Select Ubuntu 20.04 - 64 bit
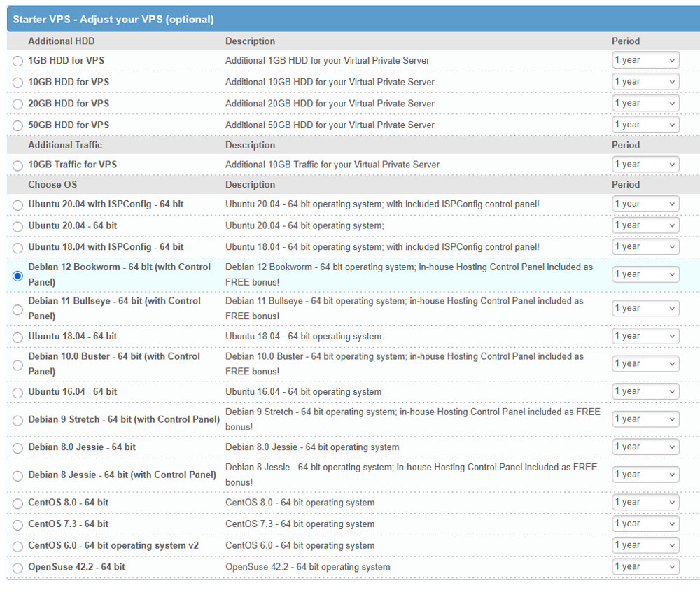 click(17, 225)
